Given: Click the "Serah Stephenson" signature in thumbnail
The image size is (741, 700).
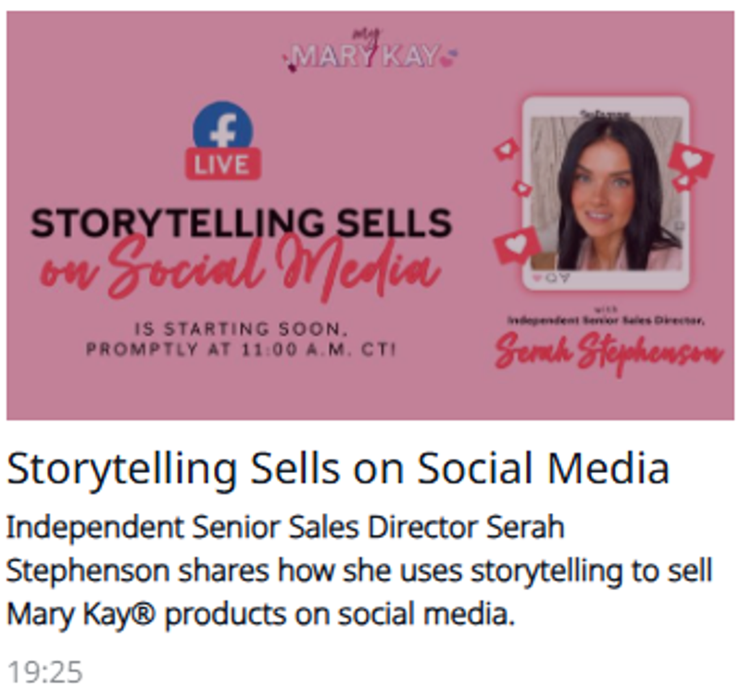Looking at the screenshot, I should pos(607,354).
